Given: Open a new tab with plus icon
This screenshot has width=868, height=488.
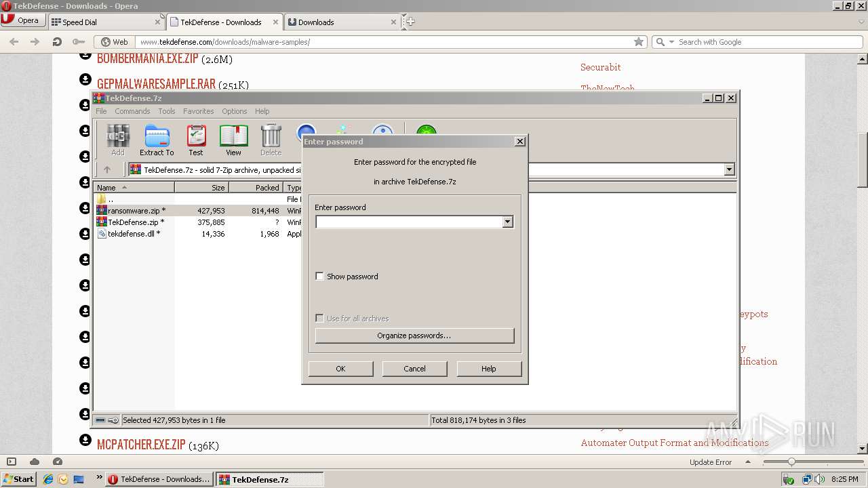Looking at the screenshot, I should 409,22.
